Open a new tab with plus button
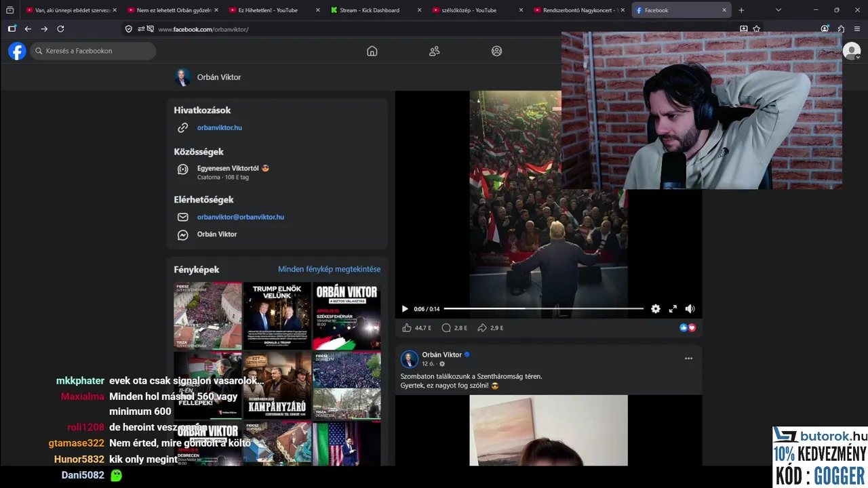The width and height of the screenshot is (868, 488). click(x=741, y=10)
